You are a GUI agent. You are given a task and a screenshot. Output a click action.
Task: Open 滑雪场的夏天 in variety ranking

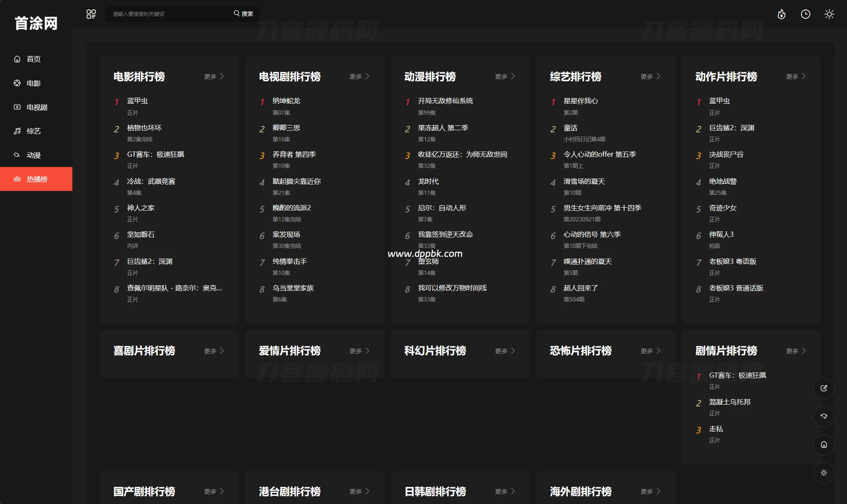(x=585, y=182)
